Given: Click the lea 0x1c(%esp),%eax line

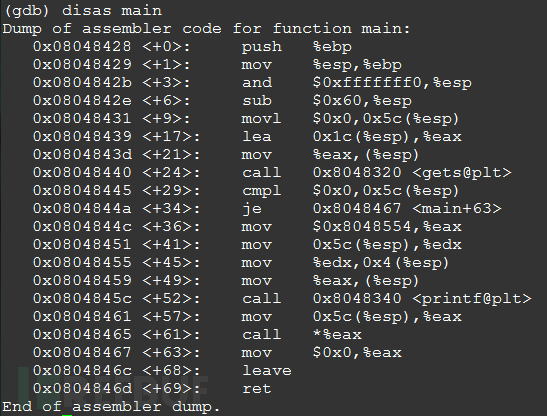Looking at the screenshot, I should pyautogui.click(x=247, y=136).
